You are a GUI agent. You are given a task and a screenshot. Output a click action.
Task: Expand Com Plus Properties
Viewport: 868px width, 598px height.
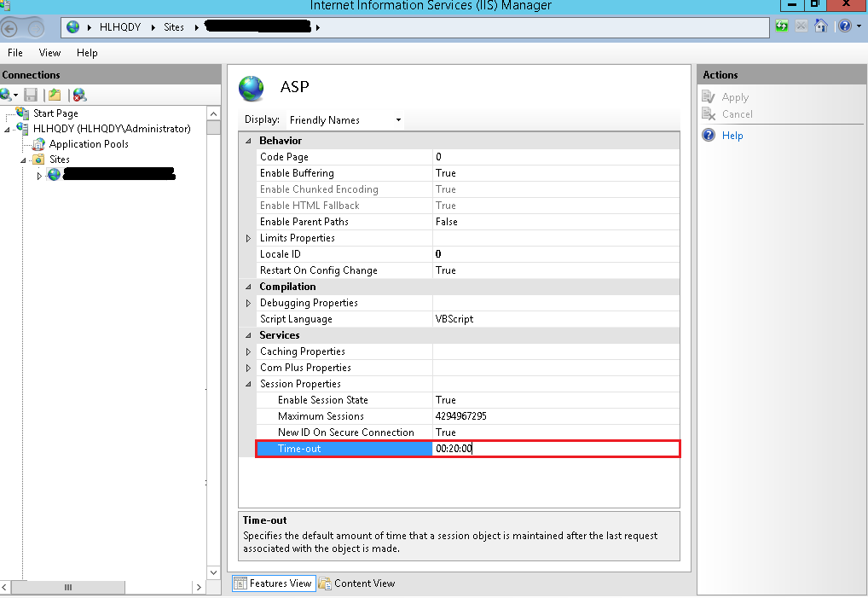249,368
